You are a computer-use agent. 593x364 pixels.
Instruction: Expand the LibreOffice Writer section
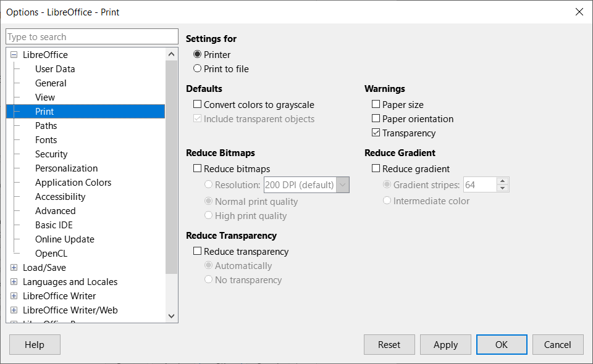14,296
